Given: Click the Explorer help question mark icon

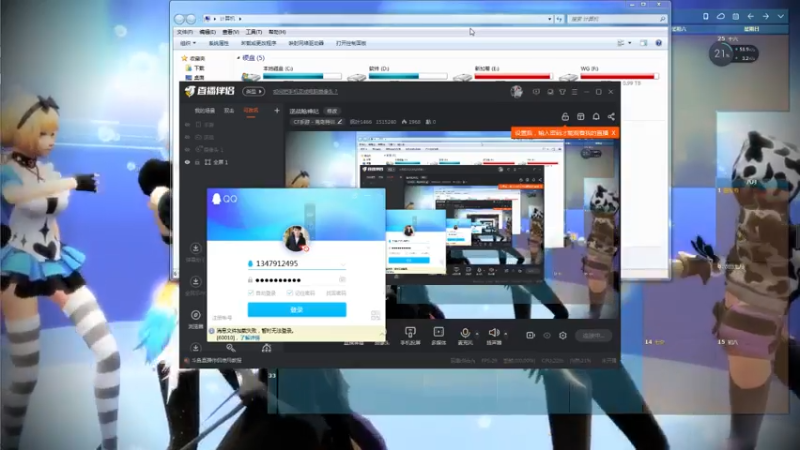Looking at the screenshot, I should pos(659,43).
